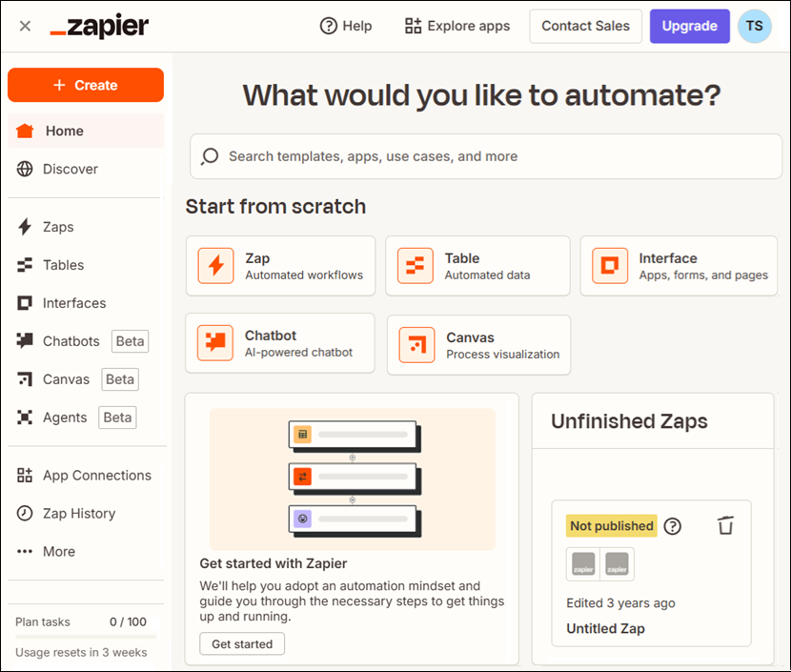Click the Unfinished Zaps heading

[629, 421]
